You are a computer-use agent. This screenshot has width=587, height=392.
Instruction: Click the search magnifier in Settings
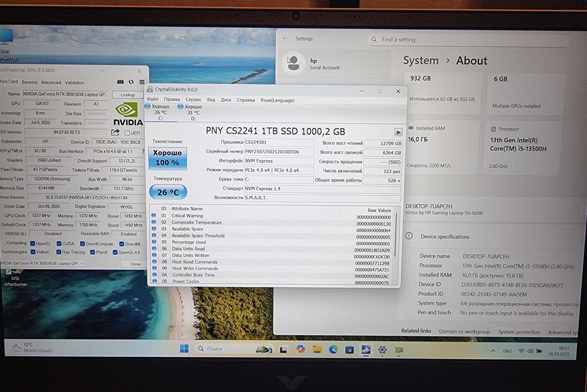[374, 39]
